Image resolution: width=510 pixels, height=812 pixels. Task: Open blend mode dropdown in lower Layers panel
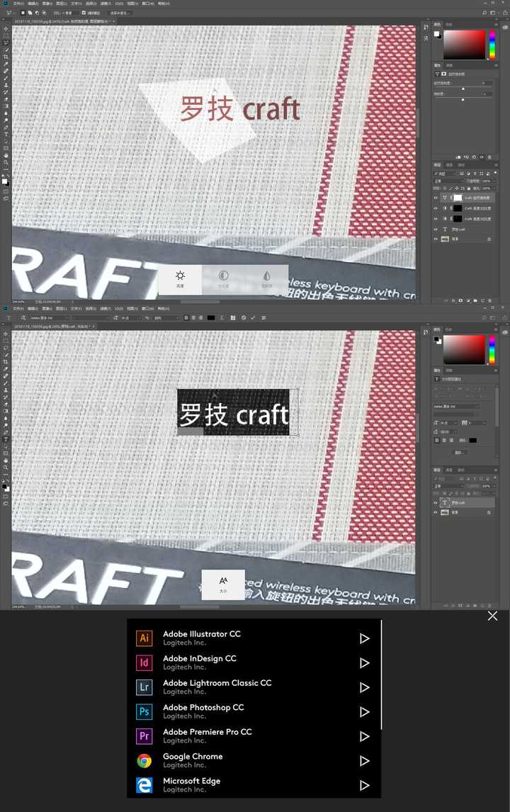[x=448, y=486]
